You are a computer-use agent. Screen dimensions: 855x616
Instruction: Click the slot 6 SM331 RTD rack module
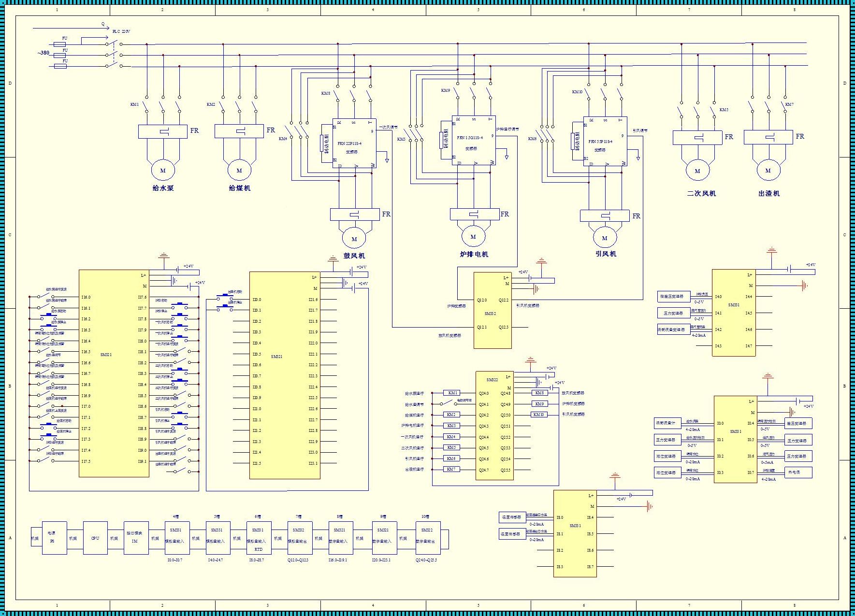click(x=259, y=538)
